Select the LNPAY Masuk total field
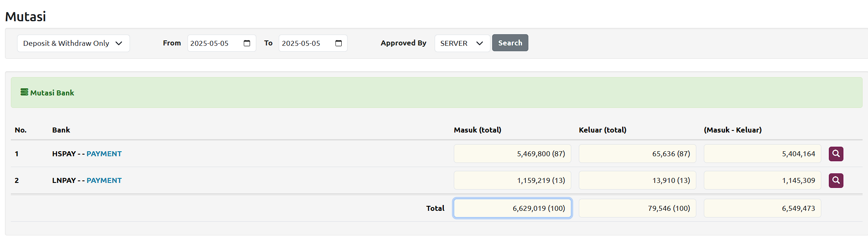This screenshot has width=868, height=250. (x=512, y=180)
